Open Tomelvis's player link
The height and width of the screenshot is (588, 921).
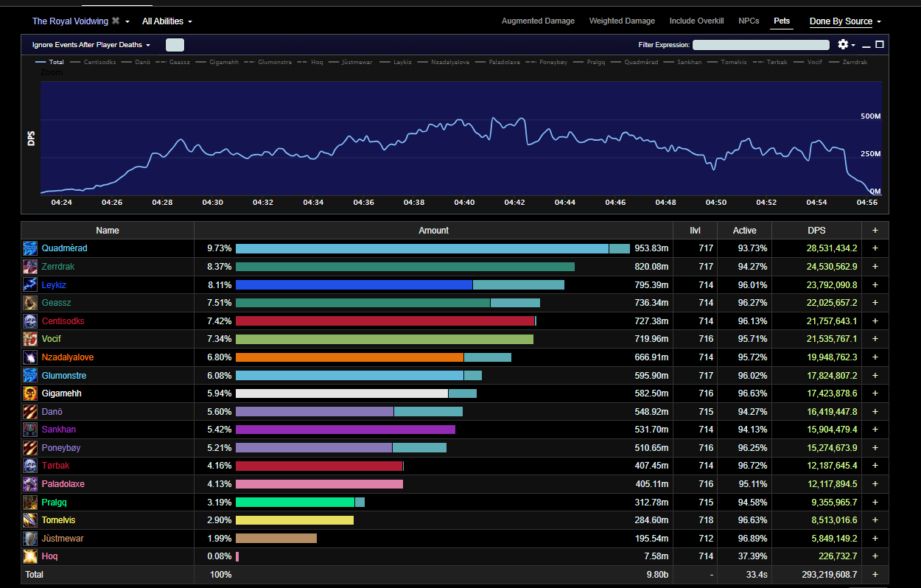coord(60,520)
